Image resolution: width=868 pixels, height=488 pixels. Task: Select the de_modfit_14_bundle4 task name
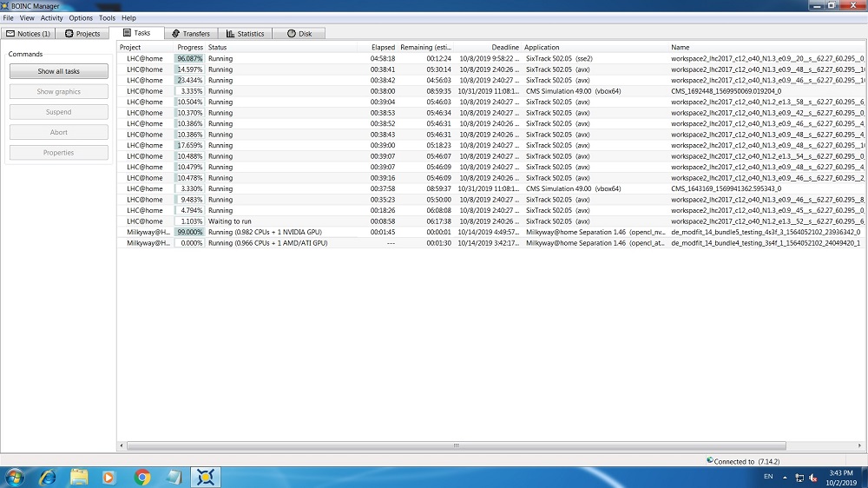tap(766, 243)
